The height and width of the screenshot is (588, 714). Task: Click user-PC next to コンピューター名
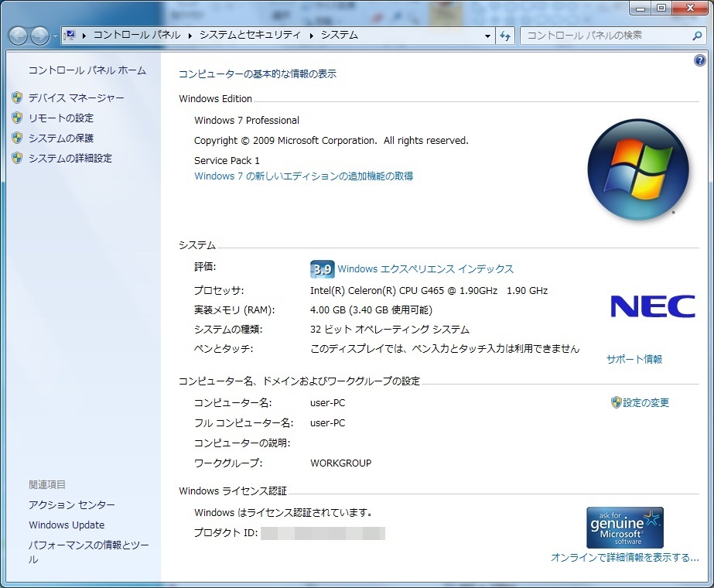tap(327, 403)
